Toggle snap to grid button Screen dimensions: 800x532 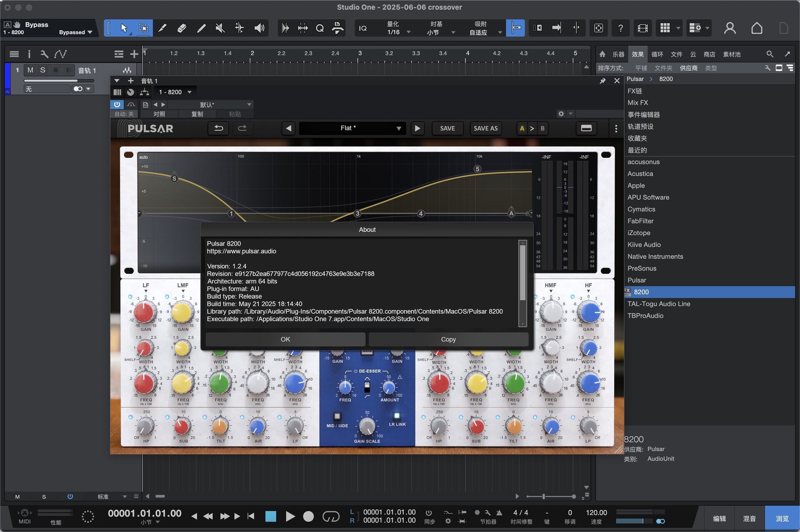tap(515, 28)
